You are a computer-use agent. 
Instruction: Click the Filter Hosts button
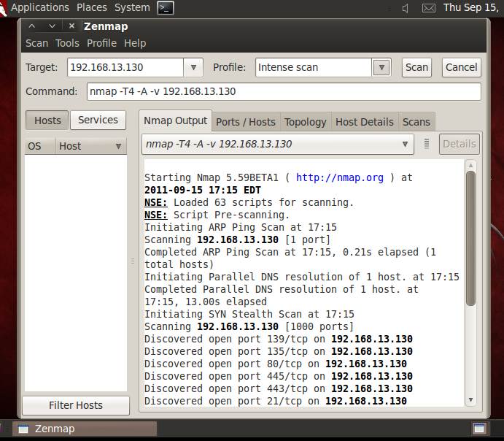click(x=76, y=405)
